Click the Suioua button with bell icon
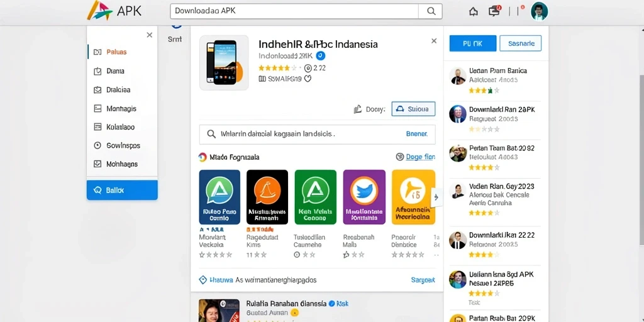Image resolution: width=644 pixels, height=322 pixels. [413, 109]
